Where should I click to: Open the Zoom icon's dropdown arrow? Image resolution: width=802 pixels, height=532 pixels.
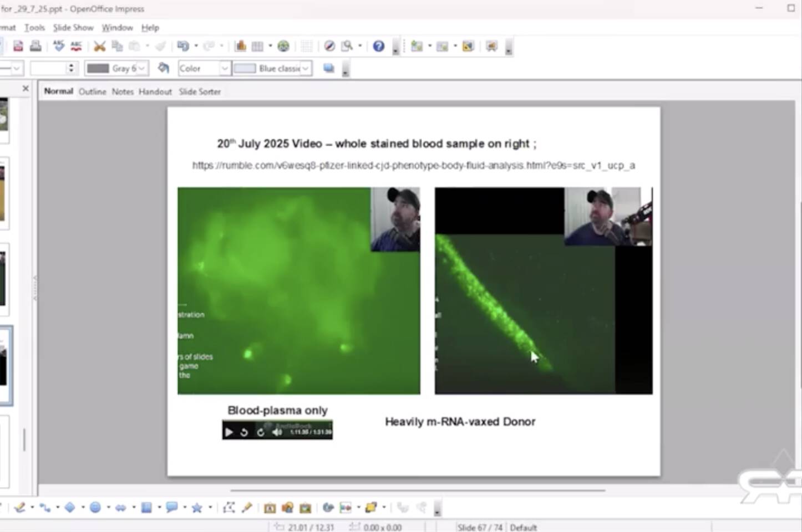[x=360, y=46]
